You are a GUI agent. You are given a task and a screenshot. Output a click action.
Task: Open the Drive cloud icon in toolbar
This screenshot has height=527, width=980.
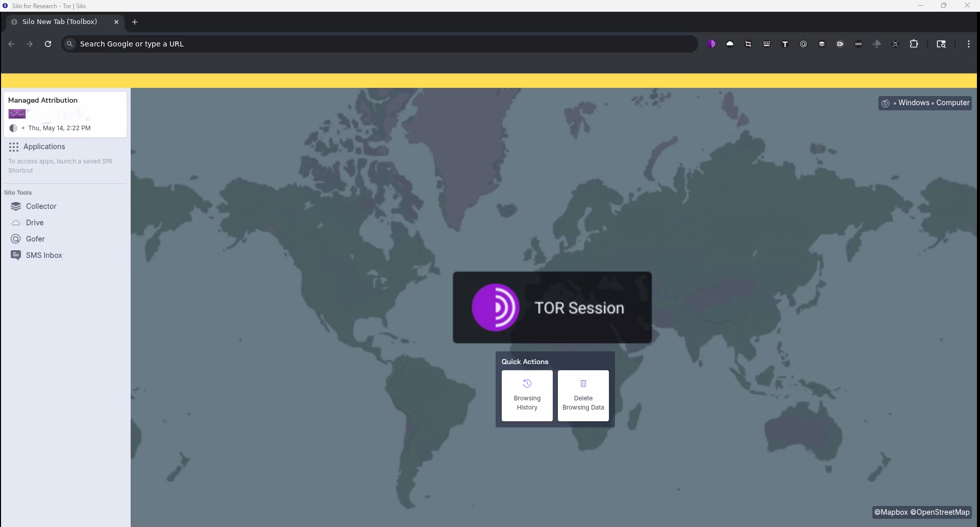(730, 44)
